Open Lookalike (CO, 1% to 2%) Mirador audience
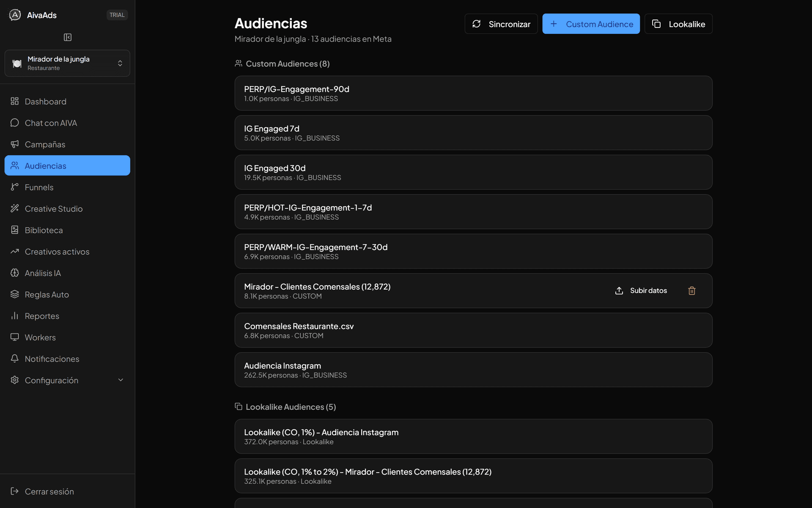812x508 pixels. point(473,476)
